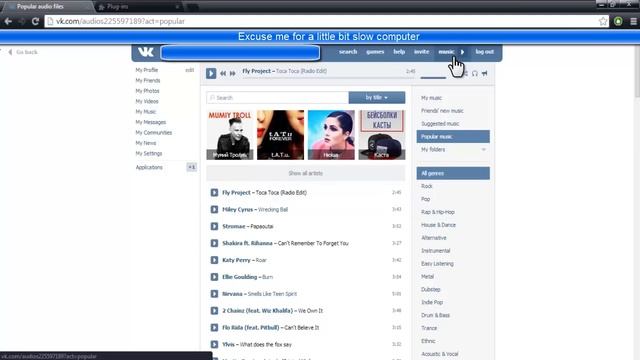The width and height of the screenshot is (640, 360).
Task: Open the 'by title' search dropdown
Action: [377, 98]
